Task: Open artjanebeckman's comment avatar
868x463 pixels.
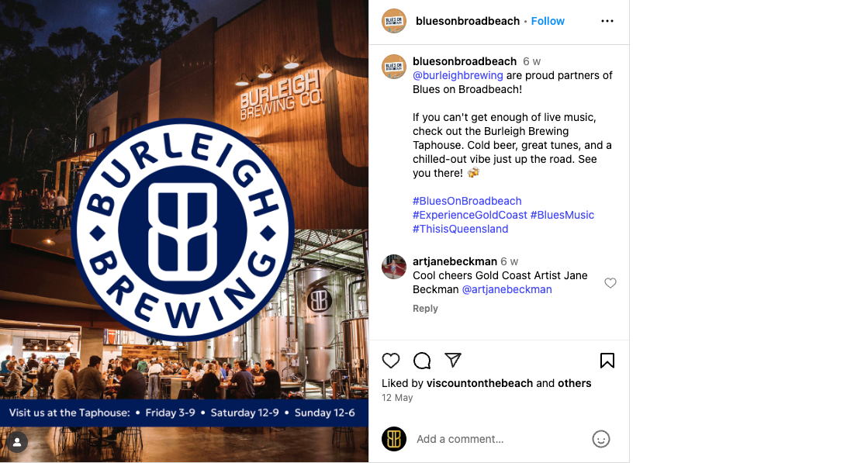Action: (394, 267)
